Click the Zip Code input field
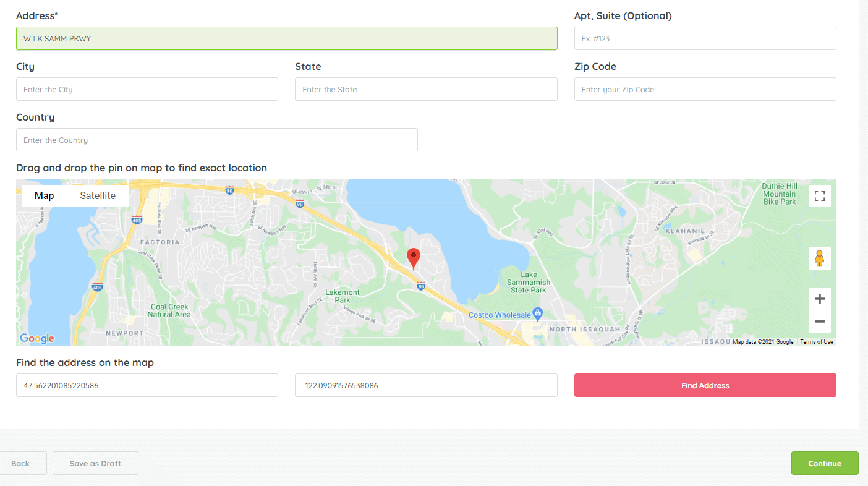868x486 pixels. (705, 89)
